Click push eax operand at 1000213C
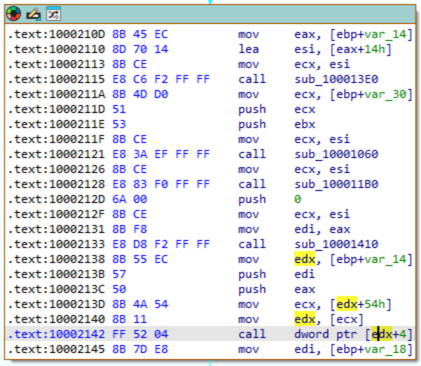Screen dimensions: 421x366 [305, 289]
